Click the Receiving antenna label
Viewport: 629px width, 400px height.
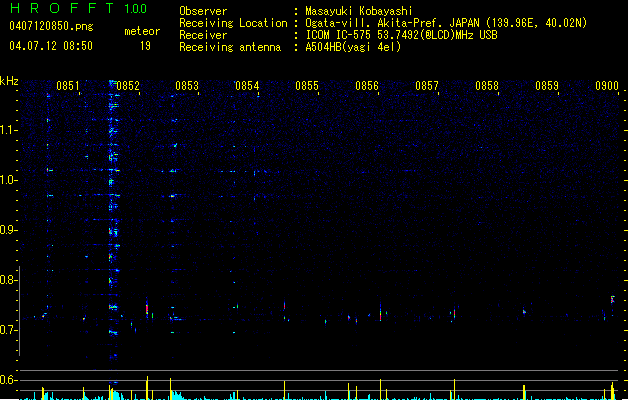pos(230,47)
